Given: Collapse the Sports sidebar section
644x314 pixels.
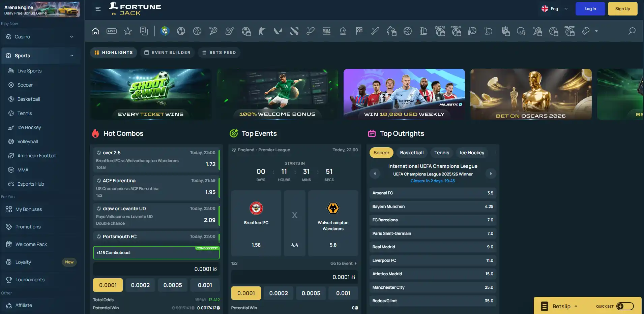Looking at the screenshot, I should (40, 56).
